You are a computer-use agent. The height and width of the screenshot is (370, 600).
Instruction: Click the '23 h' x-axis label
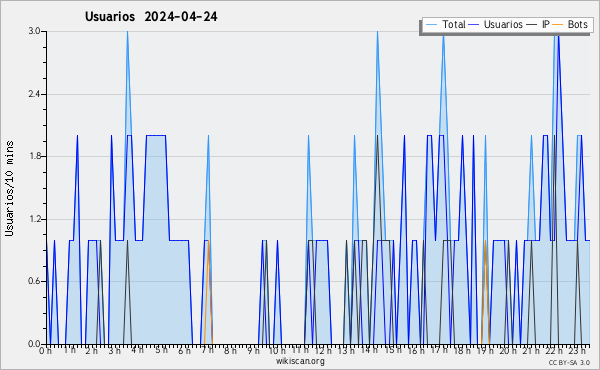pos(578,351)
